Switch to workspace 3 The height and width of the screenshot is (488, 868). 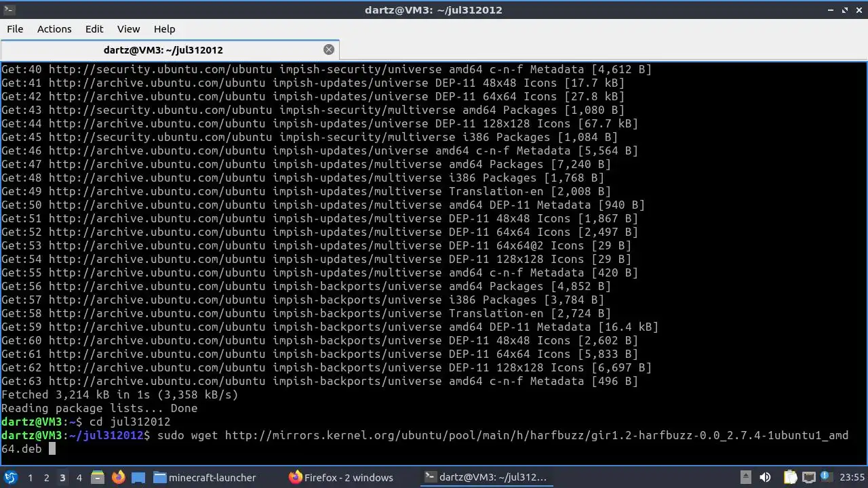62,477
